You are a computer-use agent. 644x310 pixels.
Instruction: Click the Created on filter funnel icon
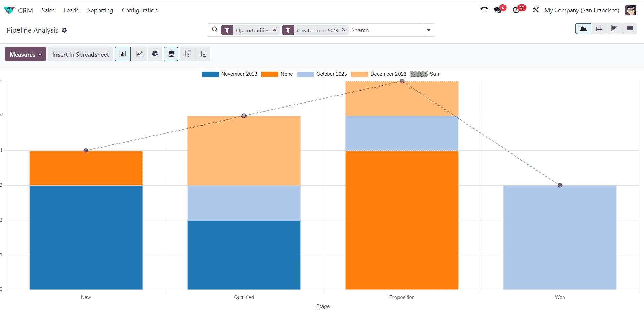click(288, 30)
